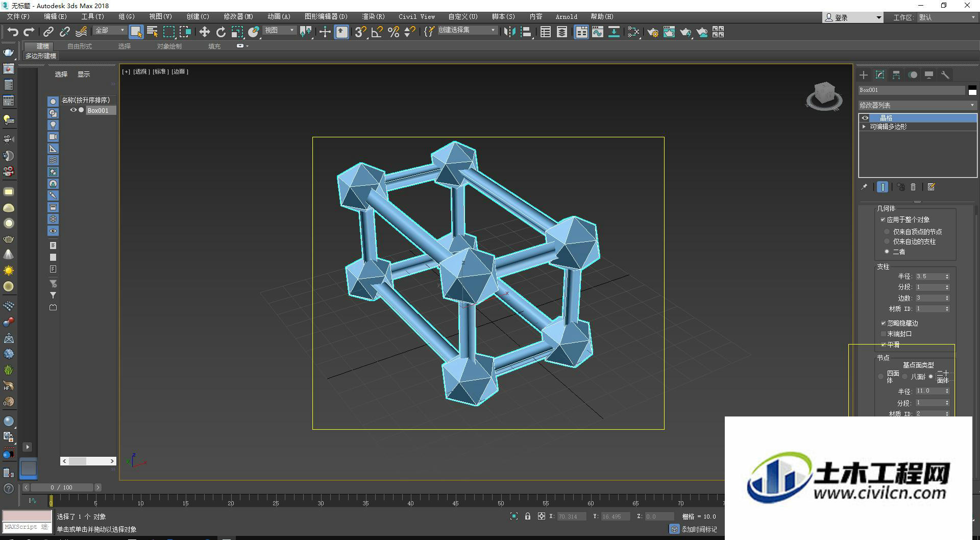The width and height of the screenshot is (980, 540).
Task: Open Render Setup teapot icon
Action: [653, 32]
